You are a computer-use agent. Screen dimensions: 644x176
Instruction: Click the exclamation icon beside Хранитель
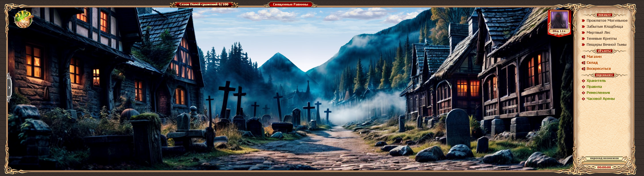click(583, 81)
